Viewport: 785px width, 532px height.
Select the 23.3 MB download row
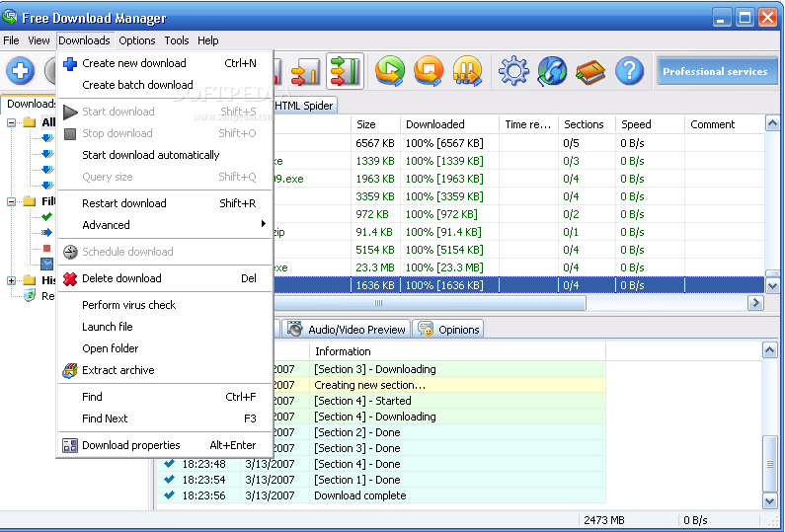pyautogui.click(x=519, y=267)
